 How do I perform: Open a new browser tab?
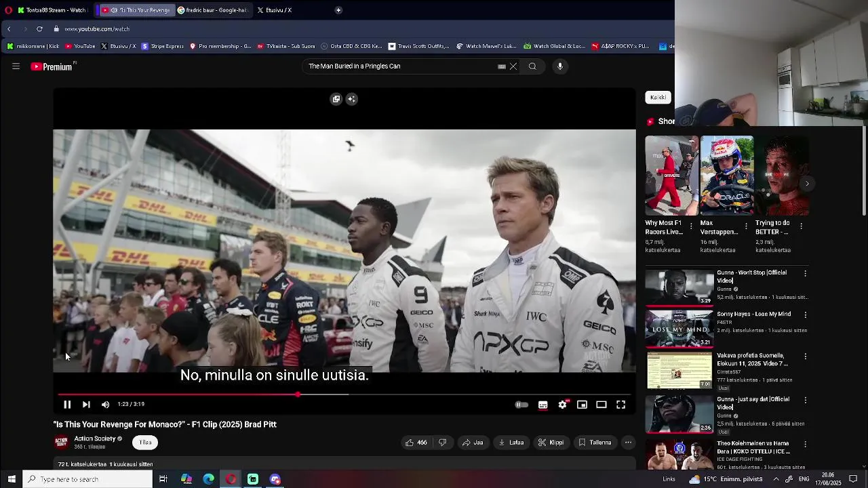point(338,10)
